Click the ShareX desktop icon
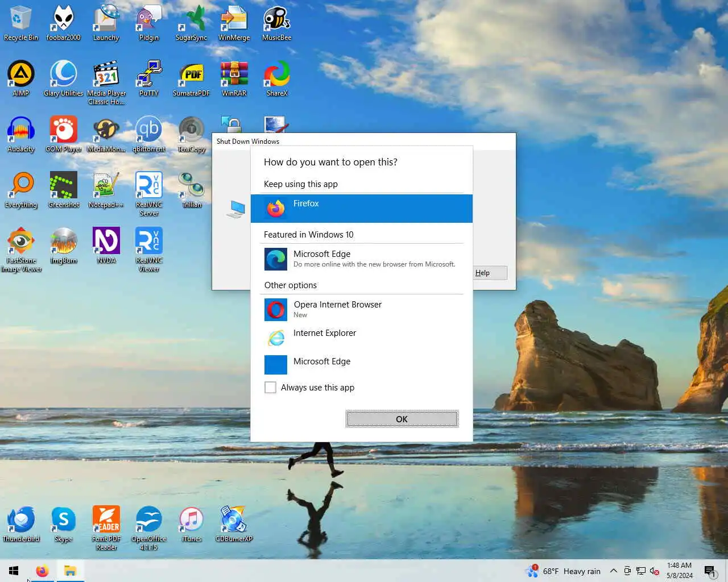The width and height of the screenshot is (728, 582). 276,78
